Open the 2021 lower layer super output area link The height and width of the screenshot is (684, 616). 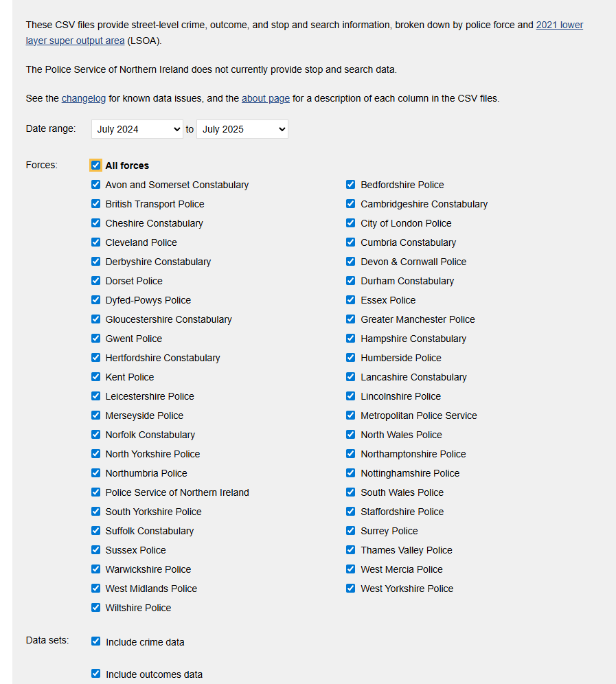(559, 25)
